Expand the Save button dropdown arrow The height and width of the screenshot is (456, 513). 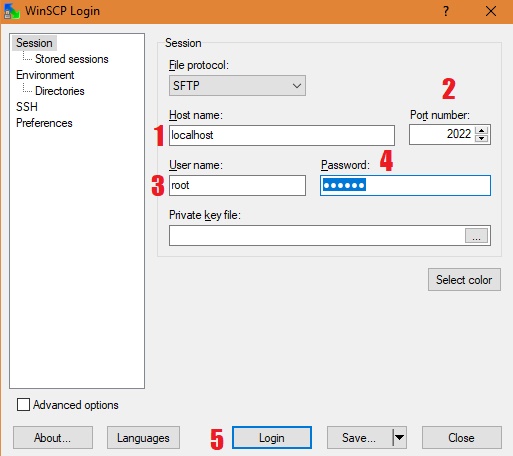pyautogui.click(x=399, y=437)
